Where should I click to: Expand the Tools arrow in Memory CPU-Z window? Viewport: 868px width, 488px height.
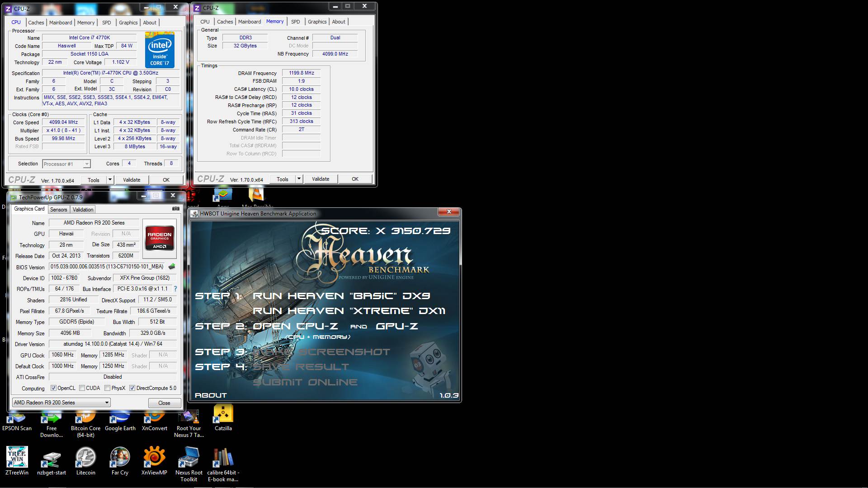point(298,179)
